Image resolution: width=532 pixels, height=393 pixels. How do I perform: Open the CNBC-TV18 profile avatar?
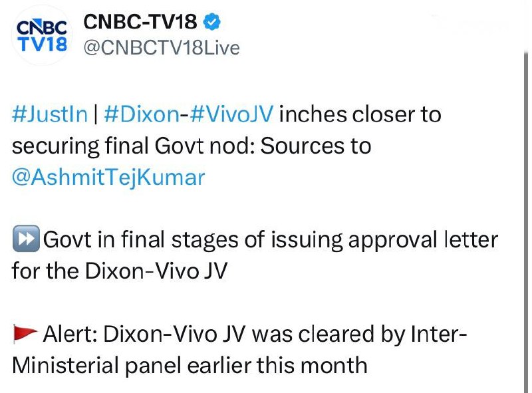tap(42, 35)
